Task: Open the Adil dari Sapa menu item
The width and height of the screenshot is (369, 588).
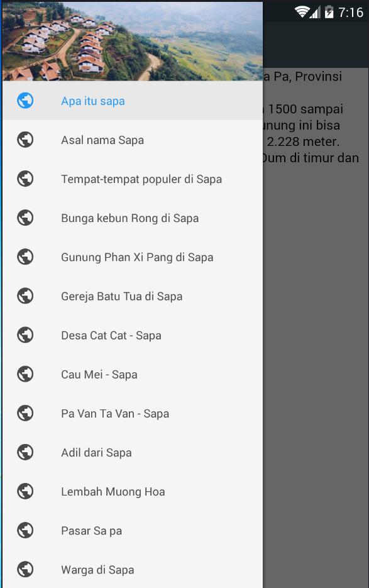Action: 133,452
